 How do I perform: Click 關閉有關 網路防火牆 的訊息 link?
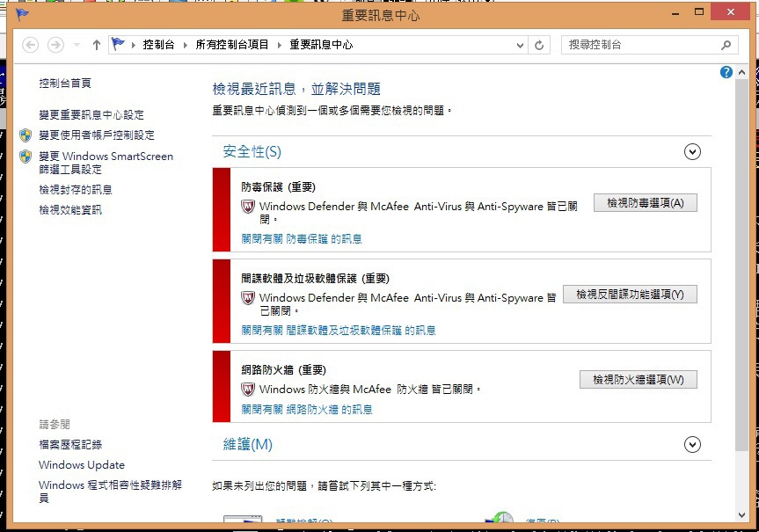(x=307, y=410)
